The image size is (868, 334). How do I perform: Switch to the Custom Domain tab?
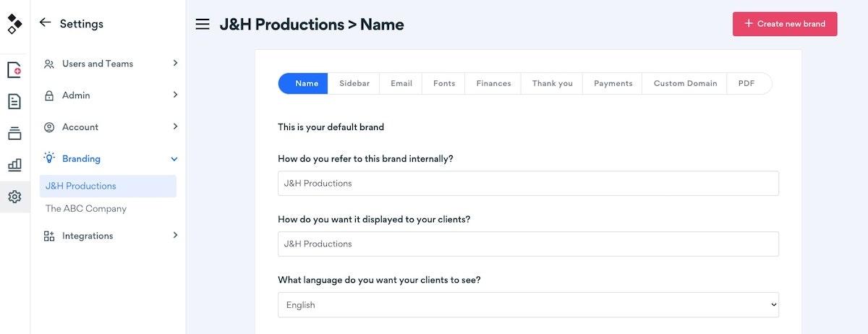point(685,84)
